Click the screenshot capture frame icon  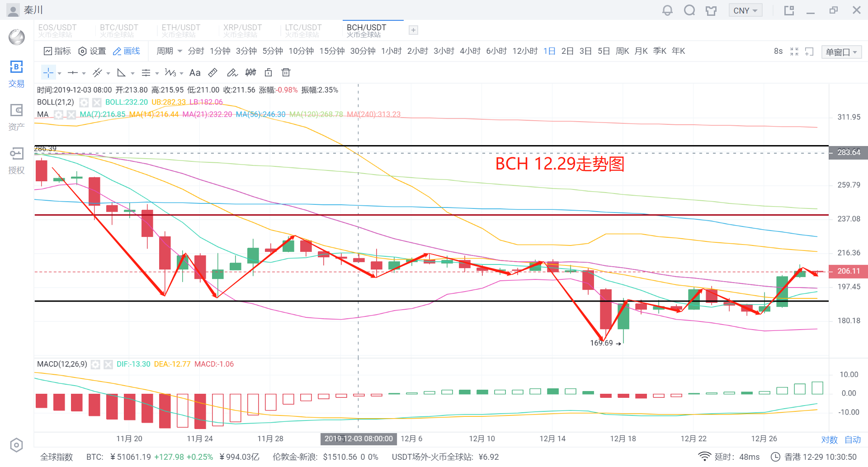point(809,52)
